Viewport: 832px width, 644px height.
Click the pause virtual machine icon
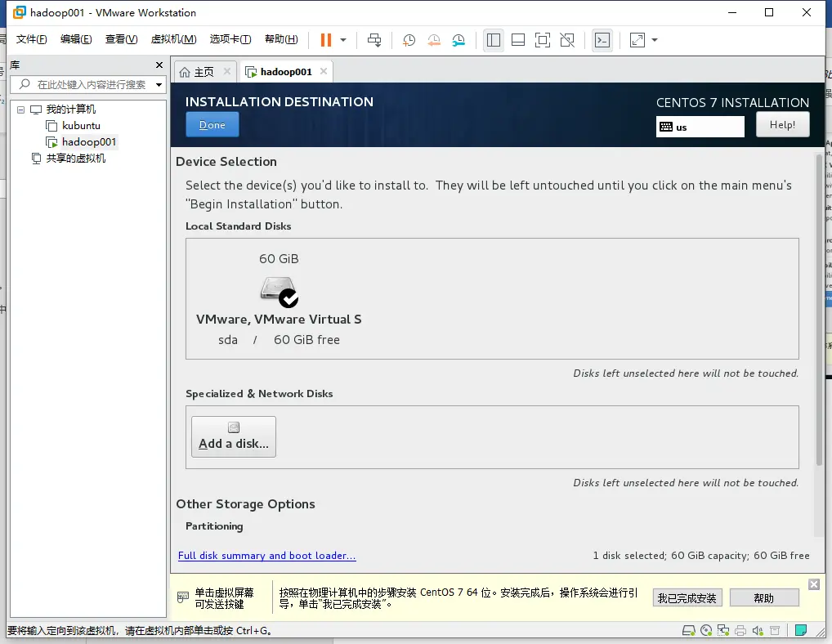coord(326,40)
